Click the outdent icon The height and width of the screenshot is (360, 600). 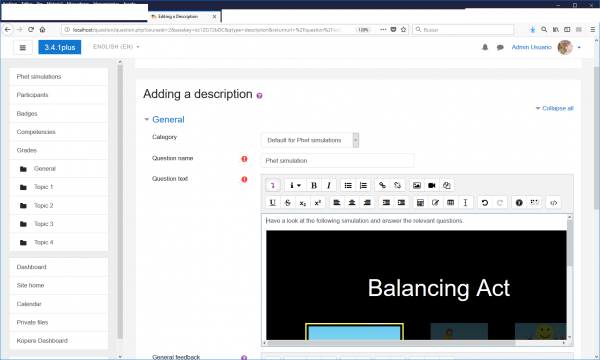point(386,203)
